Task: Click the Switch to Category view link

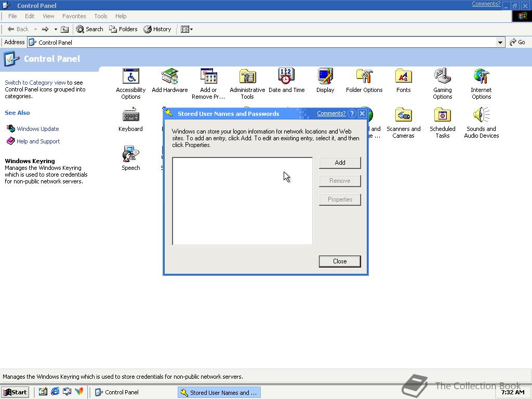Action: tap(35, 83)
